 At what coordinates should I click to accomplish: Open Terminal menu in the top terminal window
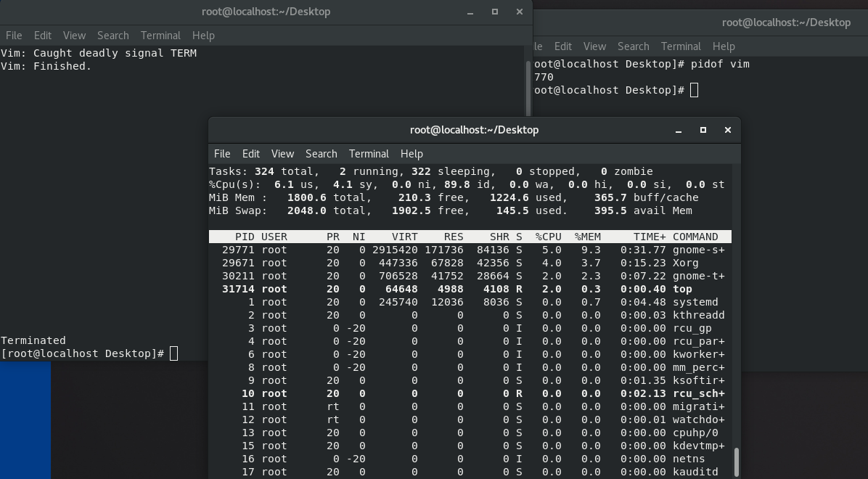point(369,154)
